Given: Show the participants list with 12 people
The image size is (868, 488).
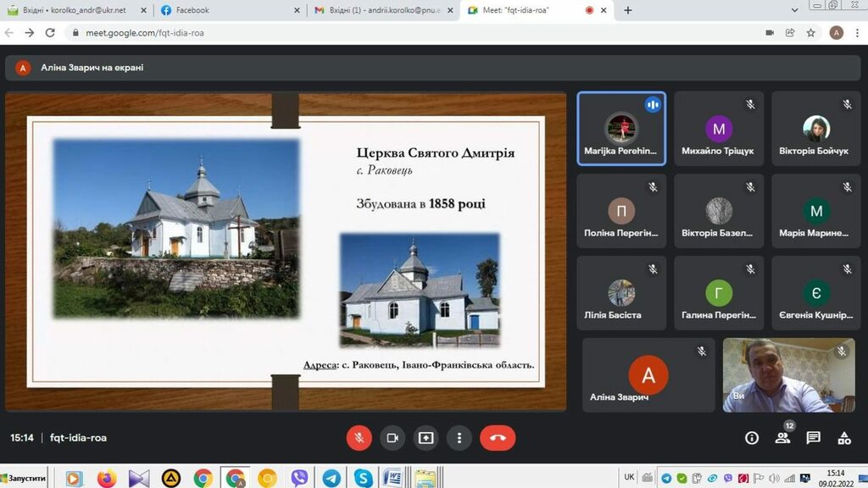Looking at the screenshot, I should point(782,438).
